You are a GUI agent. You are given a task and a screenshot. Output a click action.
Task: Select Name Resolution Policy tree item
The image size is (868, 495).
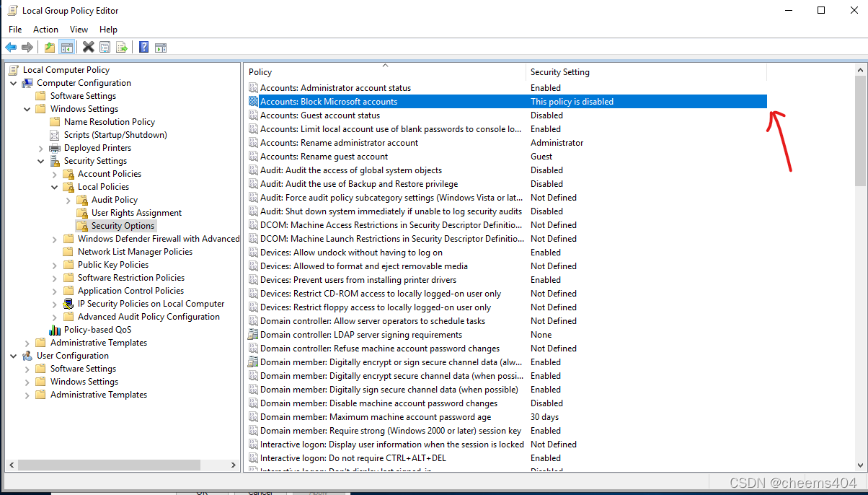click(x=110, y=122)
